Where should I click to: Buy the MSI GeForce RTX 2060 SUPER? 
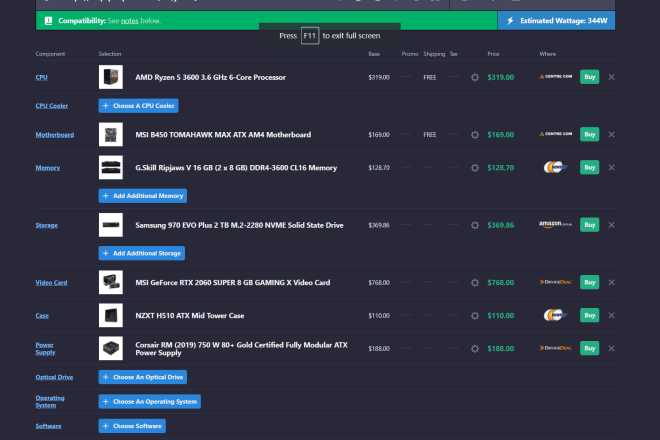[589, 282]
